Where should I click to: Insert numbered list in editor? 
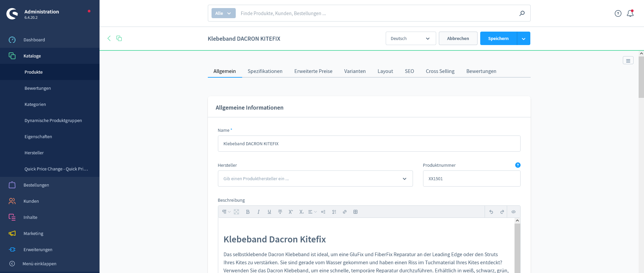pyautogui.click(x=334, y=212)
